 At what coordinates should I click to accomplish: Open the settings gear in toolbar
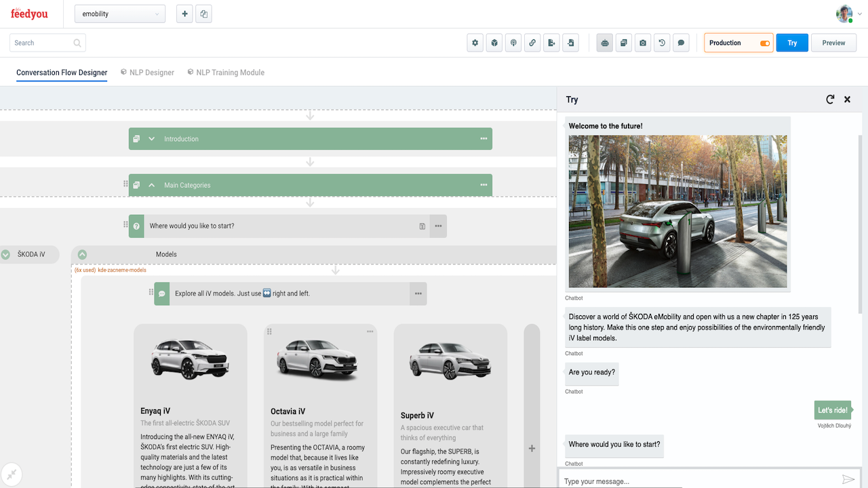(475, 43)
